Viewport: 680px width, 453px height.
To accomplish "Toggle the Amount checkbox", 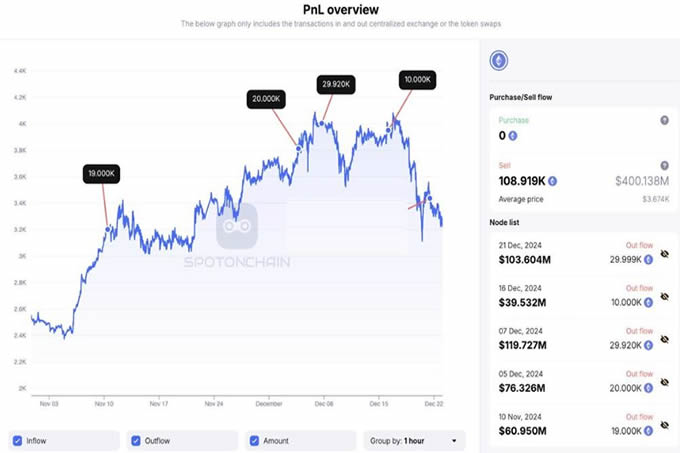I will (255, 440).
